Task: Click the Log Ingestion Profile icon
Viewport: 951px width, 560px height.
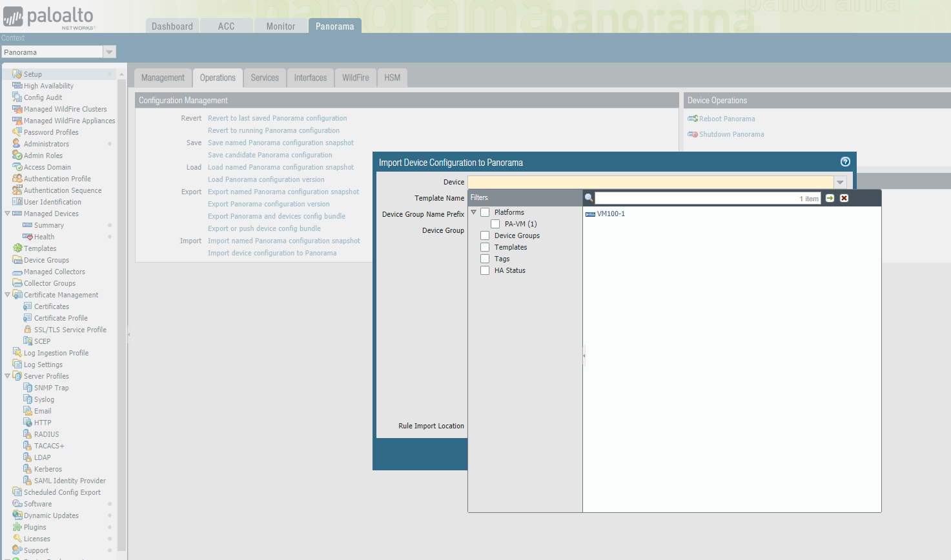Action: (17, 353)
